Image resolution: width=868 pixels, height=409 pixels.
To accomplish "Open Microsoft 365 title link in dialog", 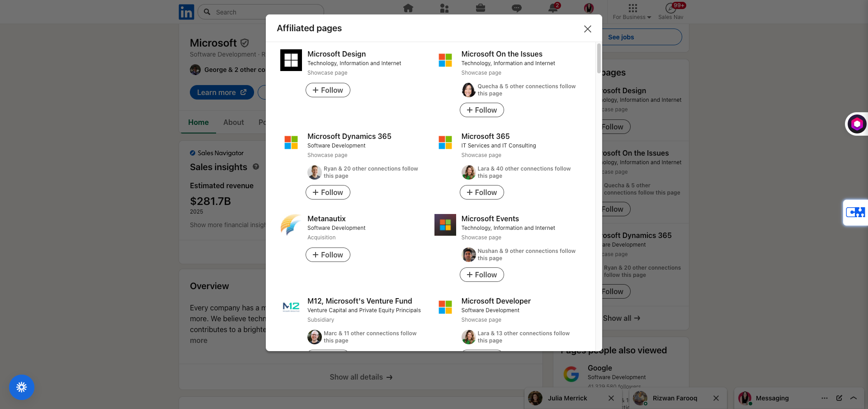I will click(486, 136).
